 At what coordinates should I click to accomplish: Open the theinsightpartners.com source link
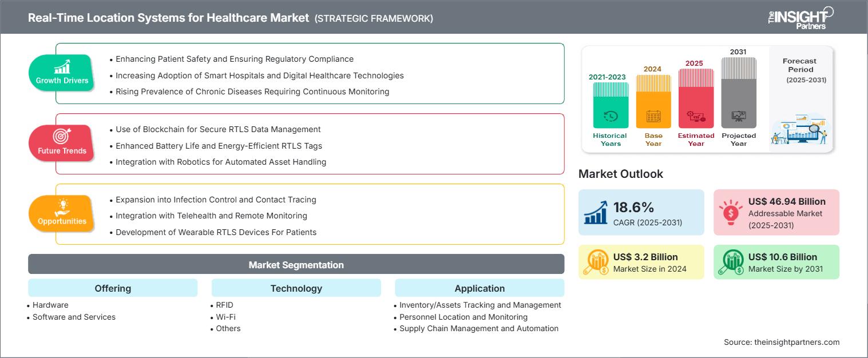(782, 342)
